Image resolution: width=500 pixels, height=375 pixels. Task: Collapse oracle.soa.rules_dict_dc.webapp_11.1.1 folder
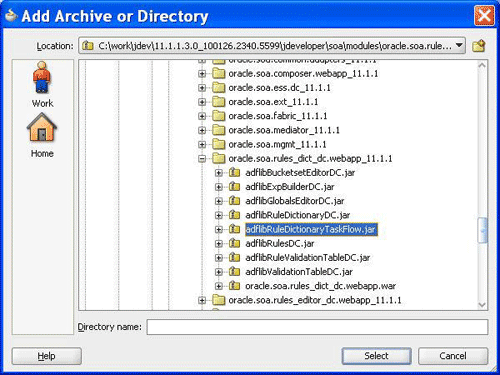click(x=202, y=159)
